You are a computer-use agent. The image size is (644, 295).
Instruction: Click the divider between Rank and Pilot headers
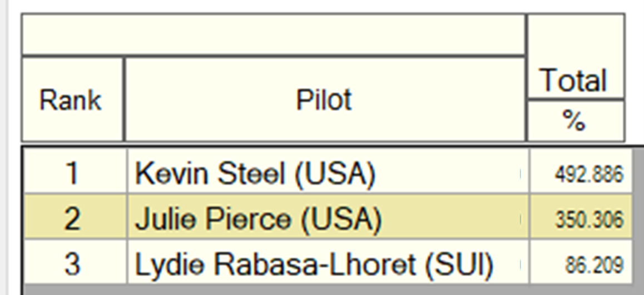[124, 99]
